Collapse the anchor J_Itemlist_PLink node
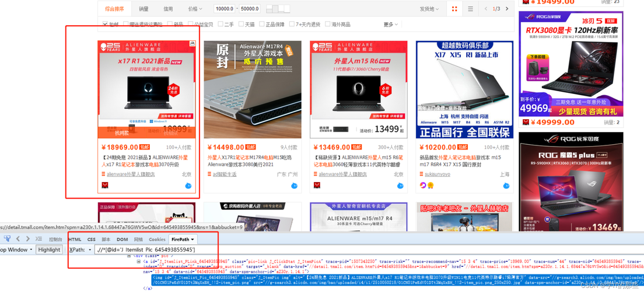Image resolution: width=644 pixels, height=292 pixels. (x=139, y=262)
